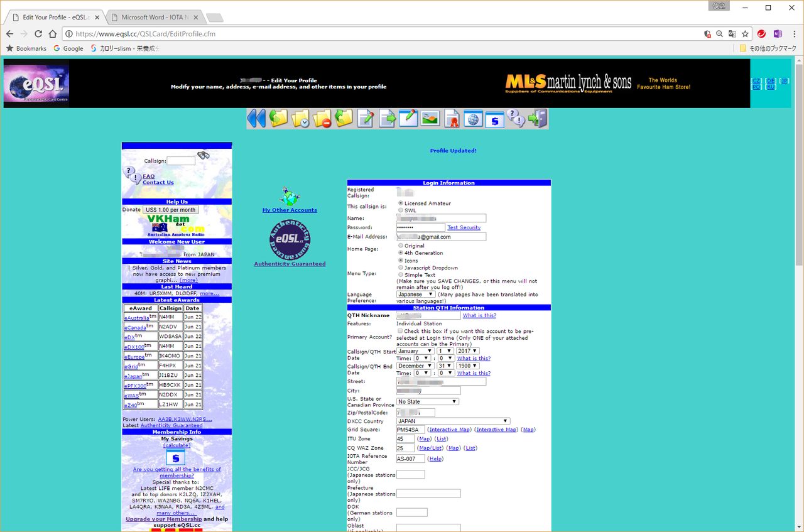The image size is (804, 532).
Task: Click the page-with-green-arrow toolbar icon
Action: coord(387,118)
